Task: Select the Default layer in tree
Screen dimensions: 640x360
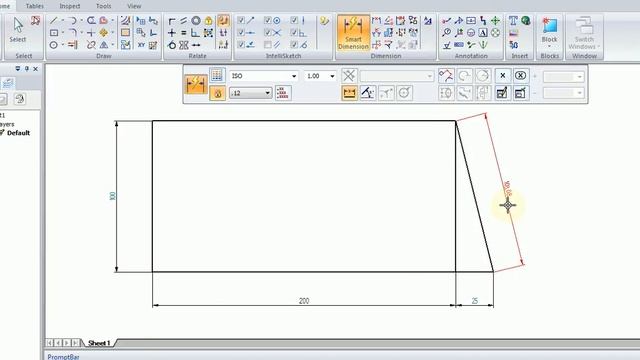Action: click(x=18, y=133)
